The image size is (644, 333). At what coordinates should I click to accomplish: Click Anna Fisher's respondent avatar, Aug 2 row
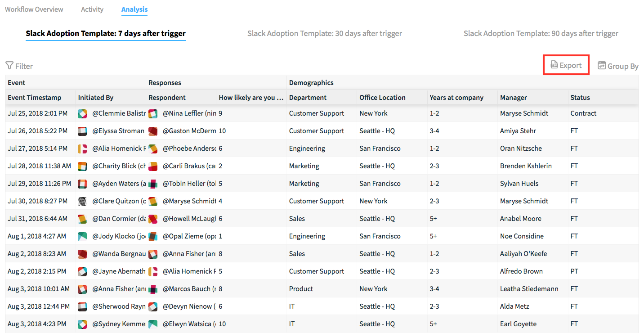coord(153,254)
